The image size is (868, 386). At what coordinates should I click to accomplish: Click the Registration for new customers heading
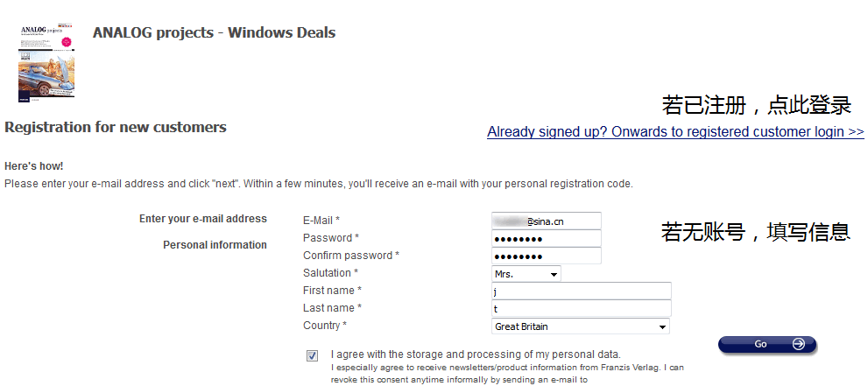tap(116, 128)
